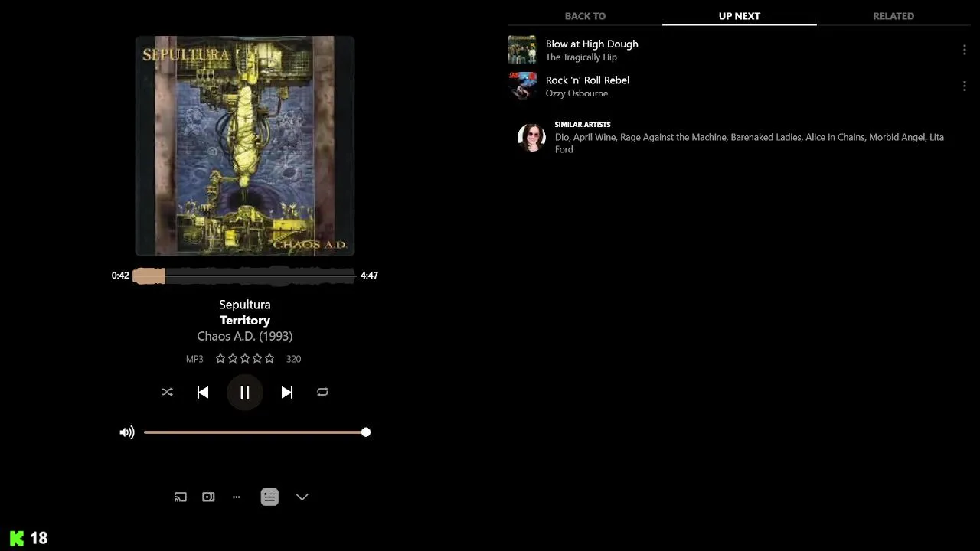Play Rock 'n' Roll Rebel track
The image size is (980, 551).
587,80
